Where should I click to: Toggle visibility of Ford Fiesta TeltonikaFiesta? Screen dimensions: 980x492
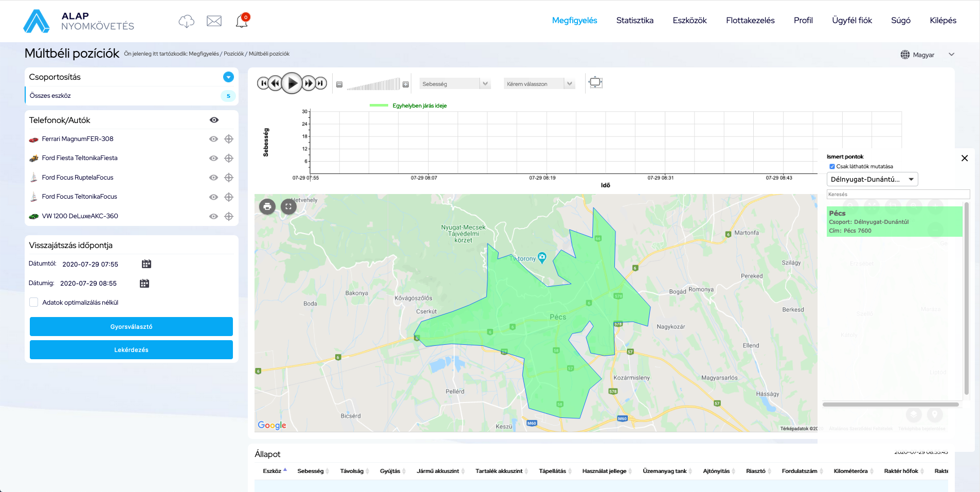pyautogui.click(x=213, y=159)
